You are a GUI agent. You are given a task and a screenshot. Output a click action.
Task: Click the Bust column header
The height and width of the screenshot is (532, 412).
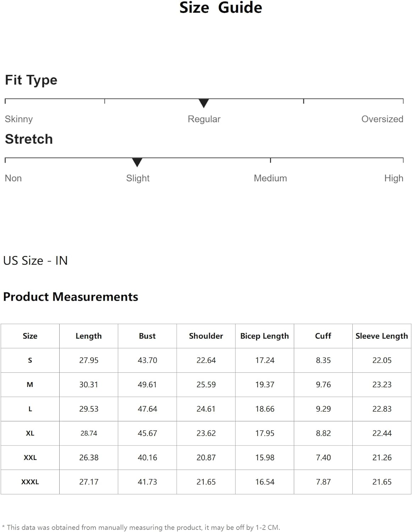147,336
